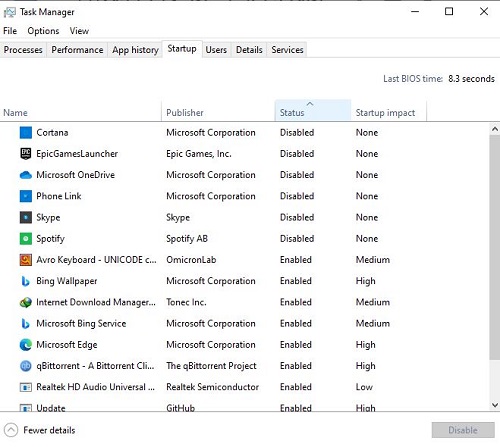Screen dimensions: 500x447
Task: Select the Realtek HD Audio icon
Action: [26, 387]
